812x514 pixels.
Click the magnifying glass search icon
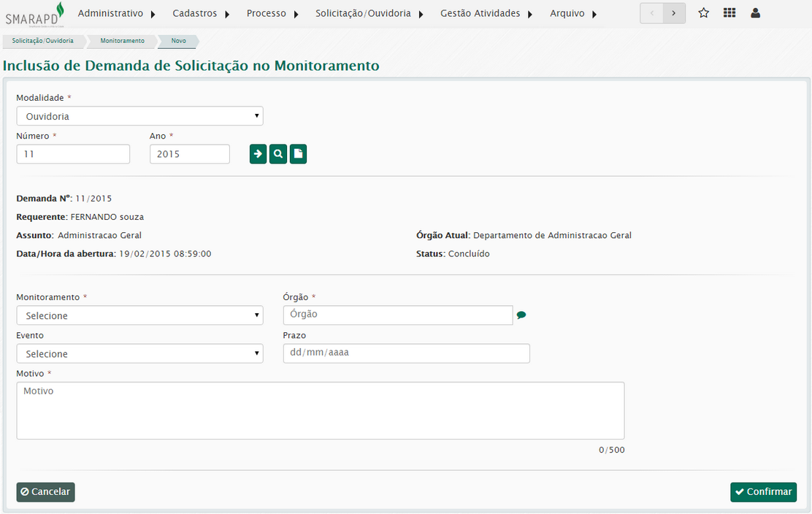coord(278,154)
